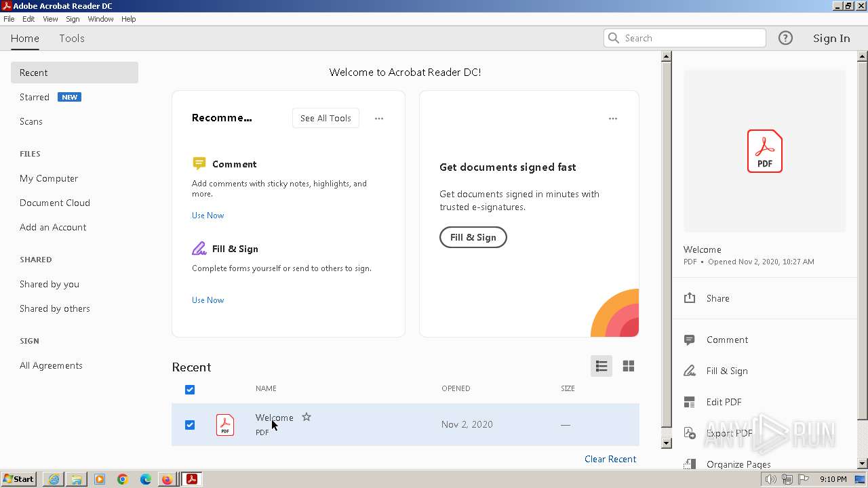Click the Share icon in right panel
The height and width of the screenshot is (488, 868).
click(x=690, y=298)
